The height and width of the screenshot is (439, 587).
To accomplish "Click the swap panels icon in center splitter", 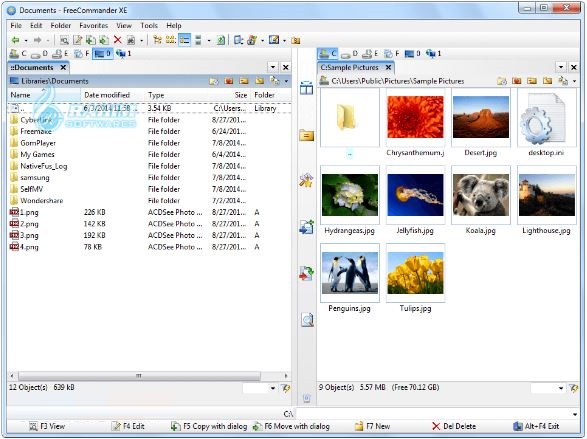I will tap(306, 88).
